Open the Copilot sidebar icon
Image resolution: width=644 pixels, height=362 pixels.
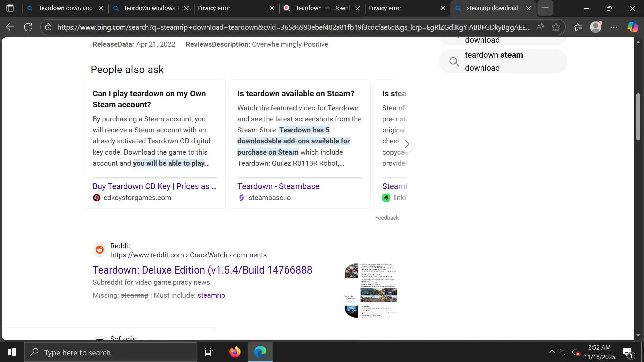click(x=633, y=27)
